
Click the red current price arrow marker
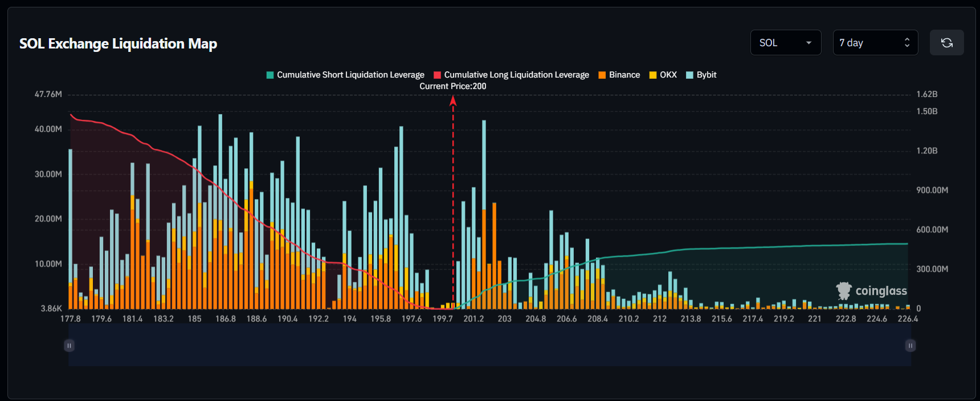tap(453, 101)
